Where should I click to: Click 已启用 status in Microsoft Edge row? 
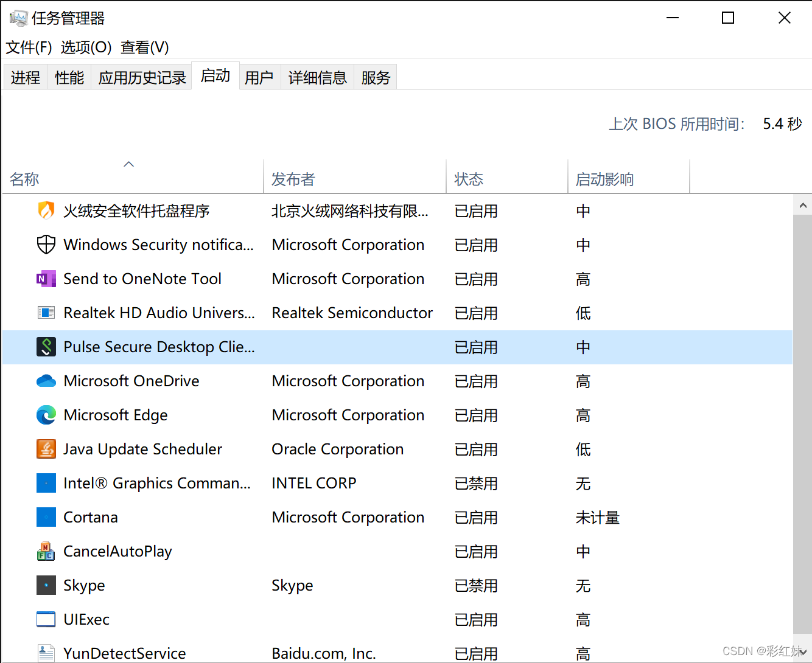[476, 415]
